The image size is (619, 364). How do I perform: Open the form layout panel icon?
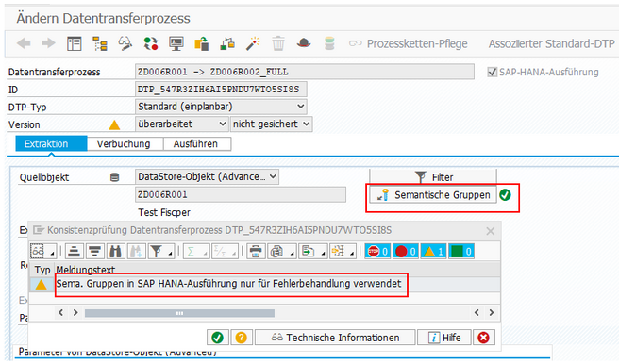[x=75, y=43]
